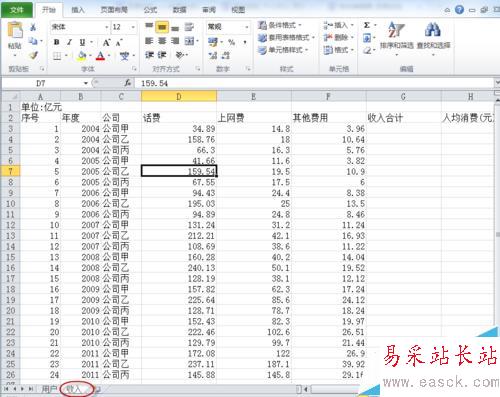Toggle wrap text icon
Screen dimensions: 500x397
point(189,27)
